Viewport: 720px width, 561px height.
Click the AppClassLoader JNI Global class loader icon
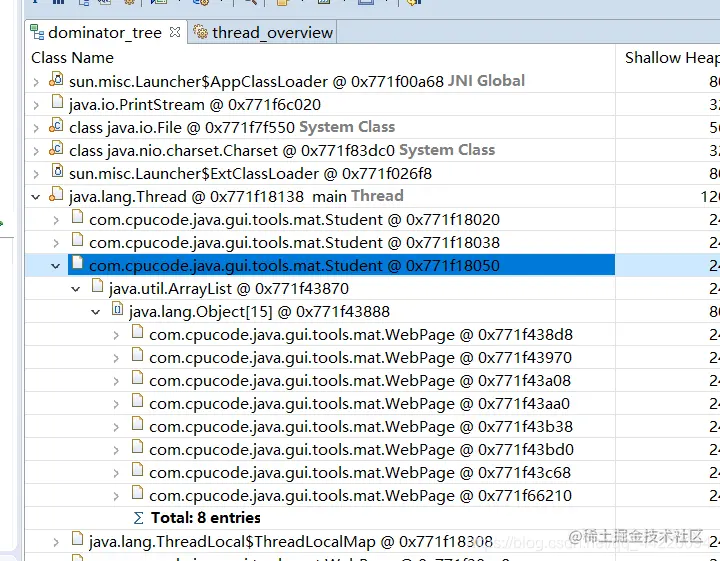(x=56, y=79)
